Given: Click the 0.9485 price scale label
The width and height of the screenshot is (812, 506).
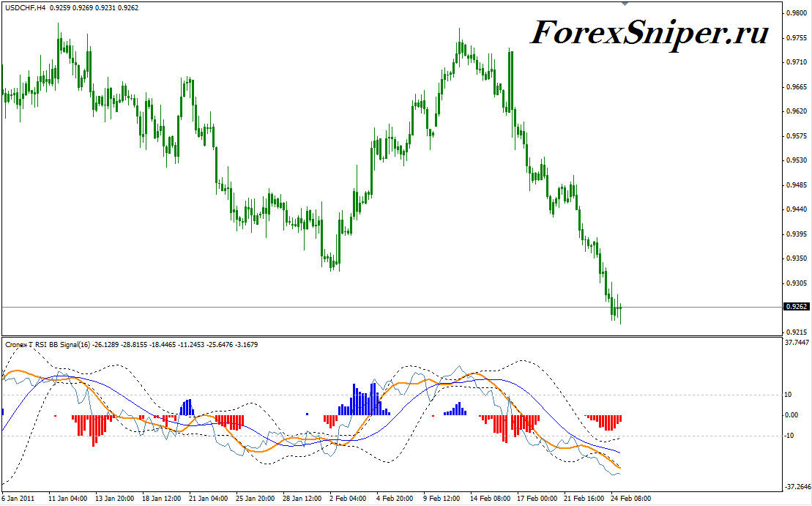Looking at the screenshot, I should tap(796, 185).
